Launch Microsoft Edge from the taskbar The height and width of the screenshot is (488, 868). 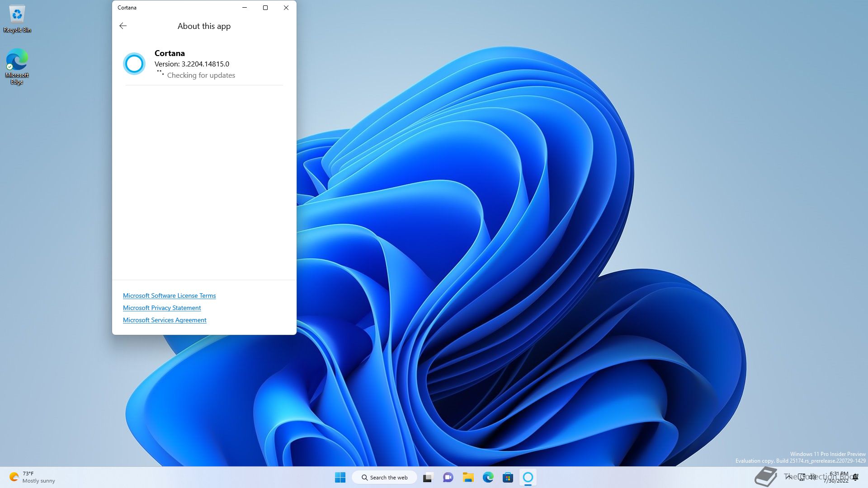tap(488, 477)
